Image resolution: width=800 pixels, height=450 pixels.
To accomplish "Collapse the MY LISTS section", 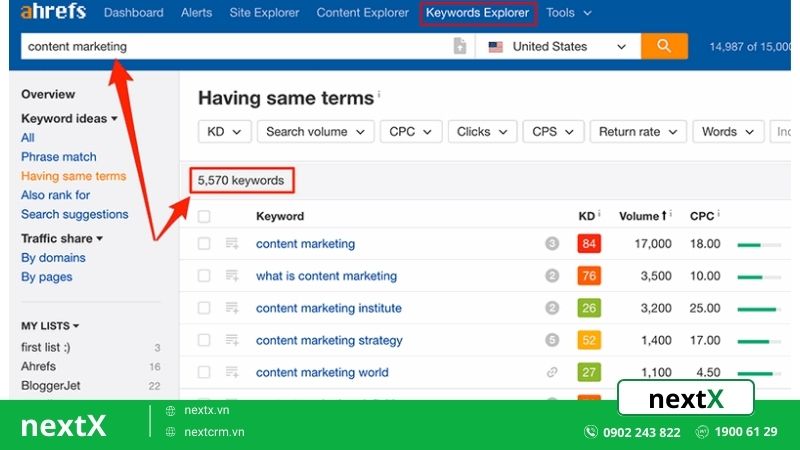I will [x=50, y=326].
